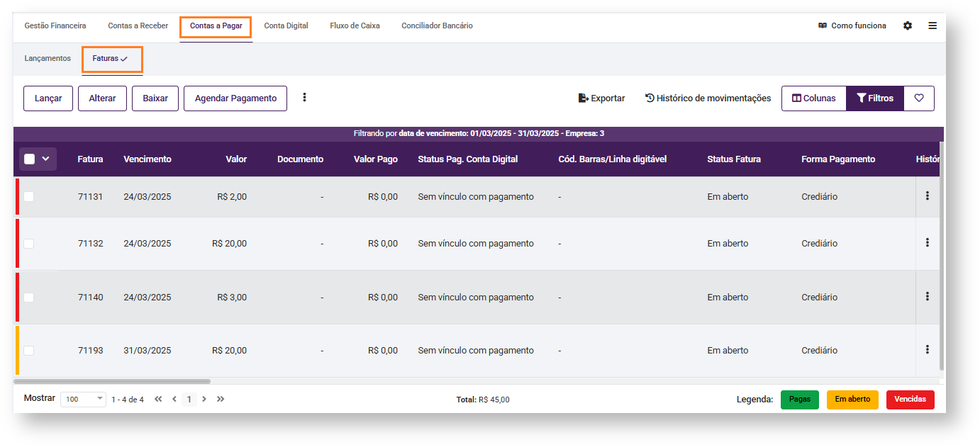Open the hamburger menu icon
This screenshot has height=447, width=980.
point(932,26)
